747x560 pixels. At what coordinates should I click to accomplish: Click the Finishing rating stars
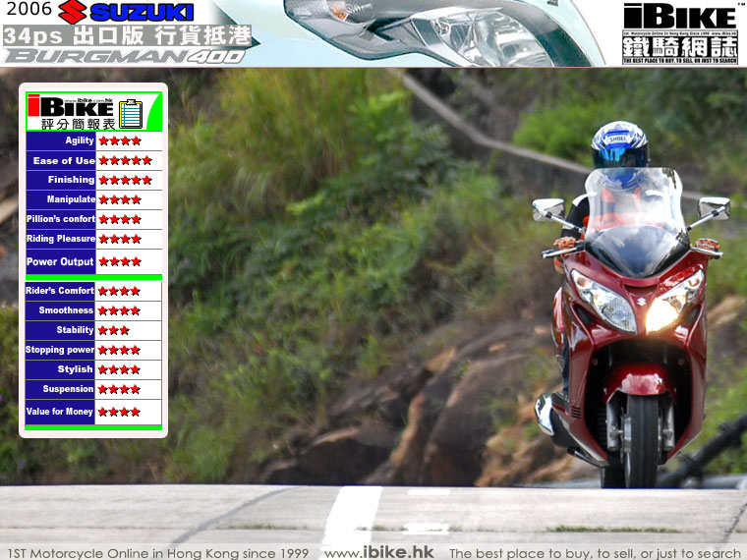tap(125, 180)
